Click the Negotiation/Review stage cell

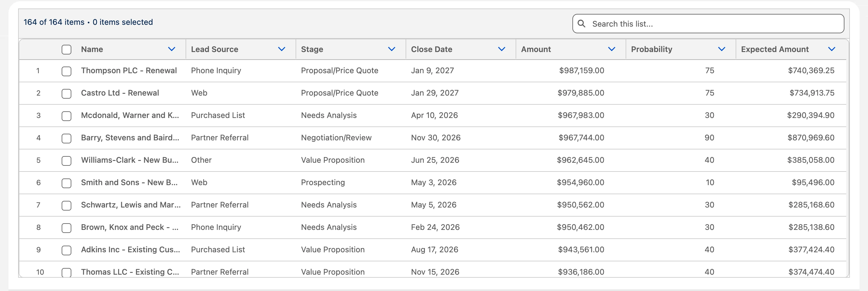(336, 138)
